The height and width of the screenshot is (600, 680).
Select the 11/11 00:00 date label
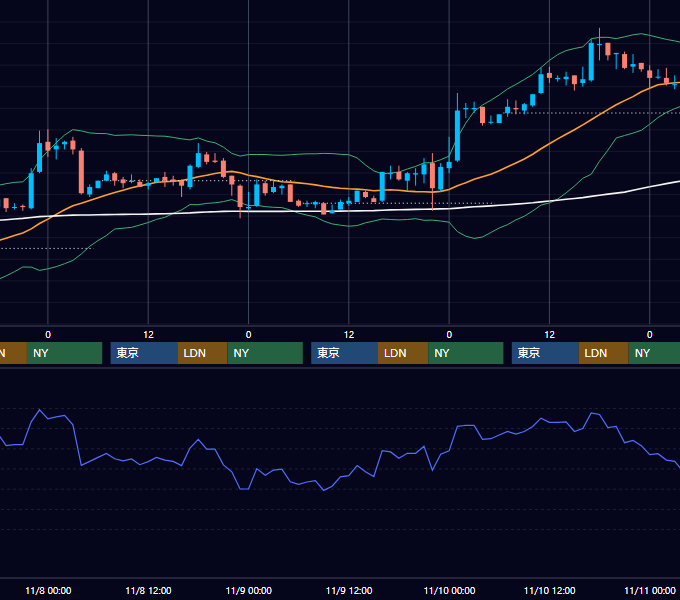(650, 590)
